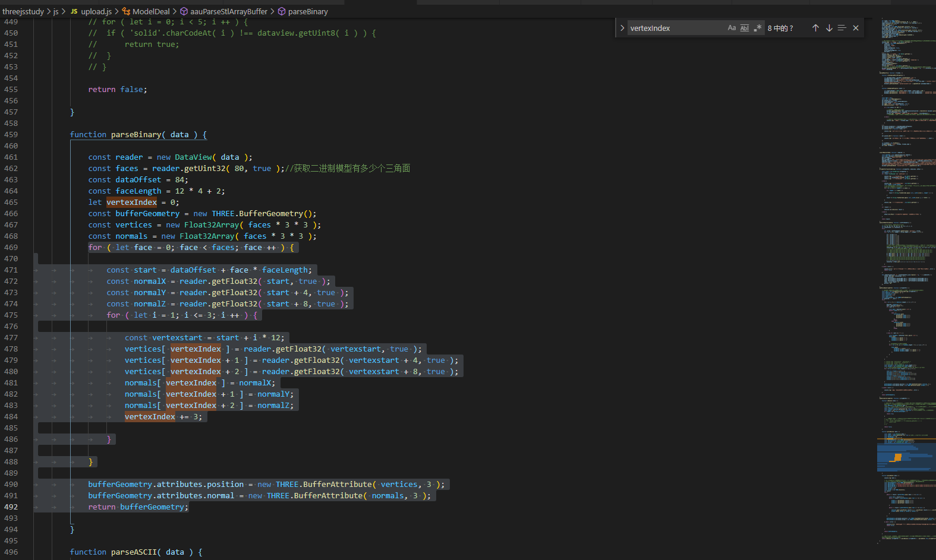Click the vertexIndex search input
Screen dimensions: 936x560
point(676,28)
